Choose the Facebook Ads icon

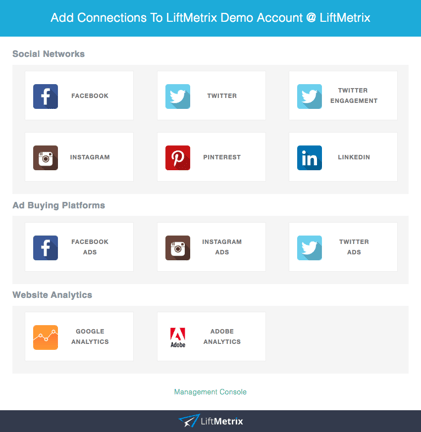click(x=45, y=248)
